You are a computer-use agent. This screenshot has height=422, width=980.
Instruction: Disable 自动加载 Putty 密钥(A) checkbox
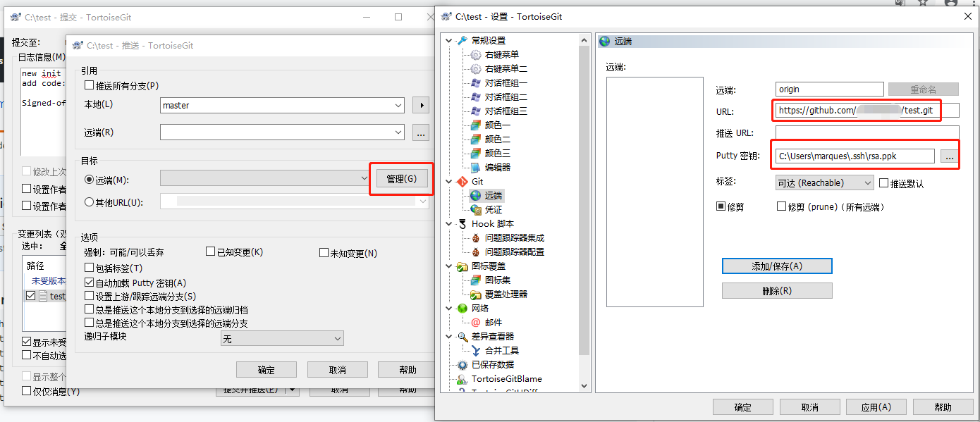pos(89,282)
